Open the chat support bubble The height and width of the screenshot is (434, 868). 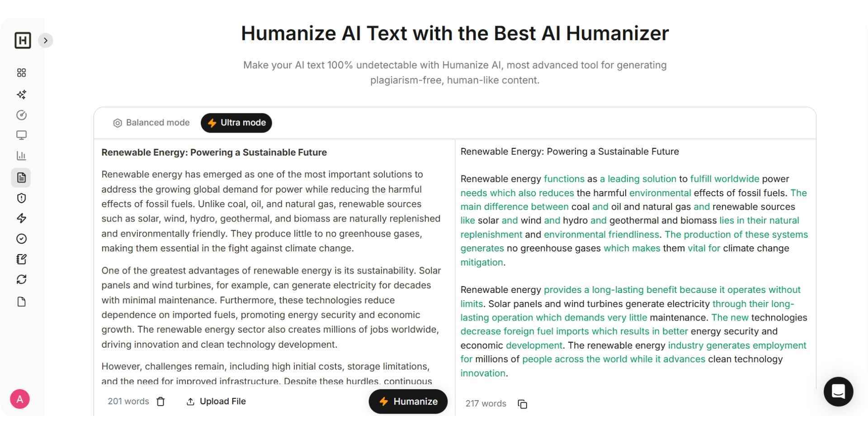coord(839,392)
